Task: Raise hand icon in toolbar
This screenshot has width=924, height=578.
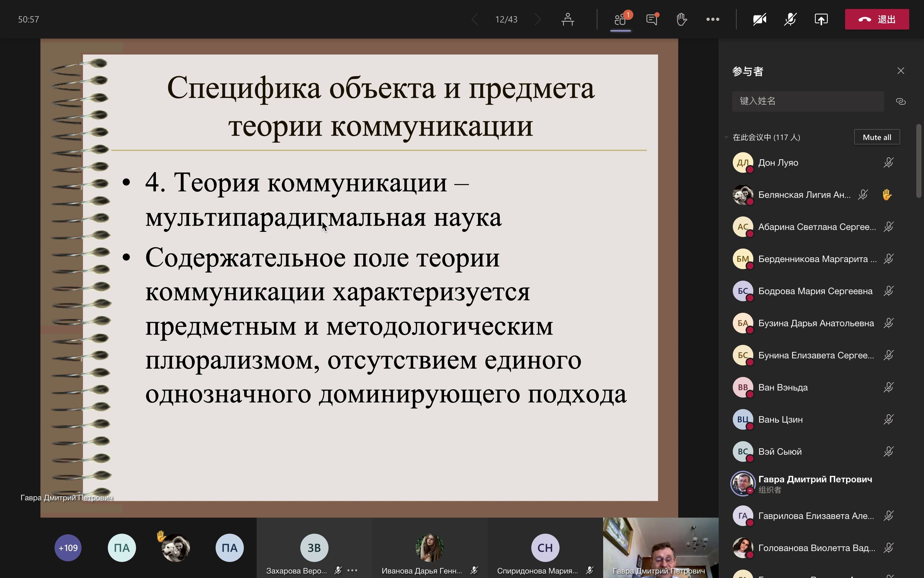Action: point(681,19)
